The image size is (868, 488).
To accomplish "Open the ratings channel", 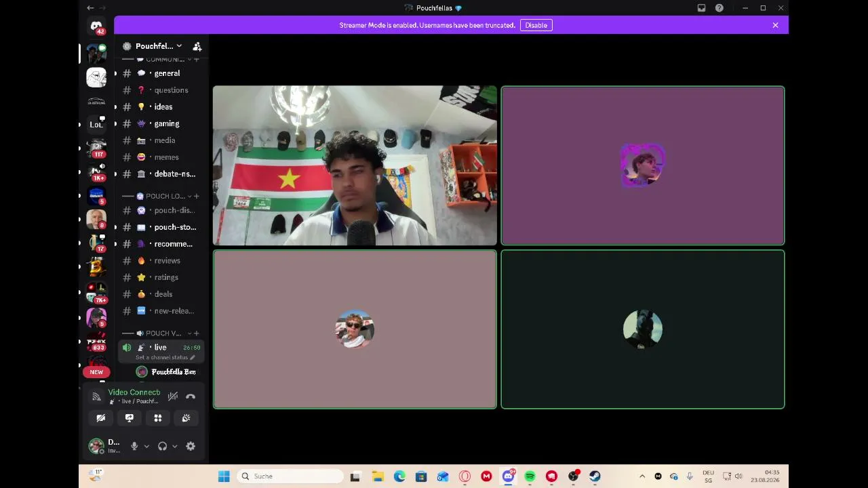I will click(161, 277).
